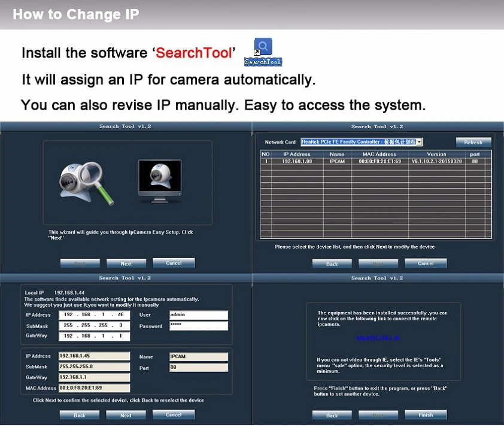The width and height of the screenshot is (504, 433).
Task: Click the editable IP Address field 192.168.1.46
Action: pyautogui.click(x=94, y=314)
